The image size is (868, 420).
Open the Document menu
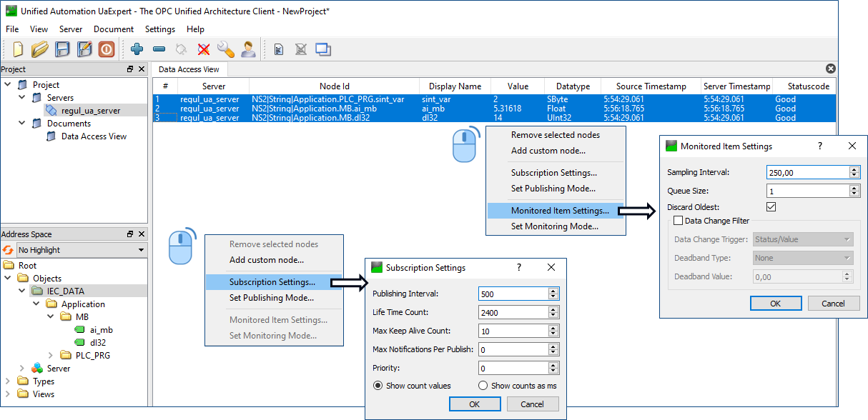pyautogui.click(x=114, y=29)
